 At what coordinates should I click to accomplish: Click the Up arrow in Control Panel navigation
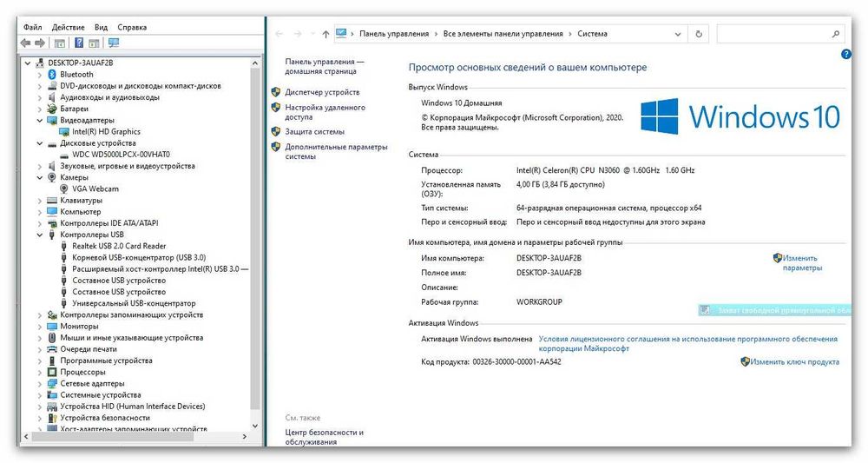click(325, 34)
